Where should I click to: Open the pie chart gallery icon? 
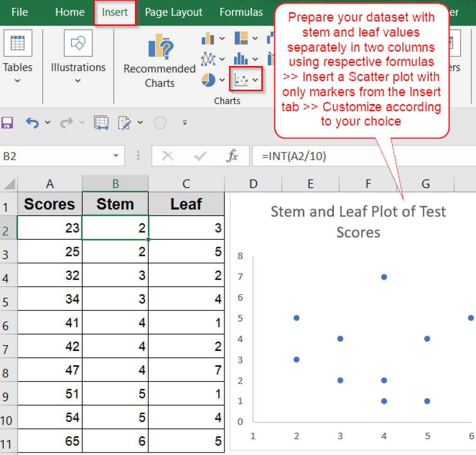pyautogui.click(x=208, y=79)
